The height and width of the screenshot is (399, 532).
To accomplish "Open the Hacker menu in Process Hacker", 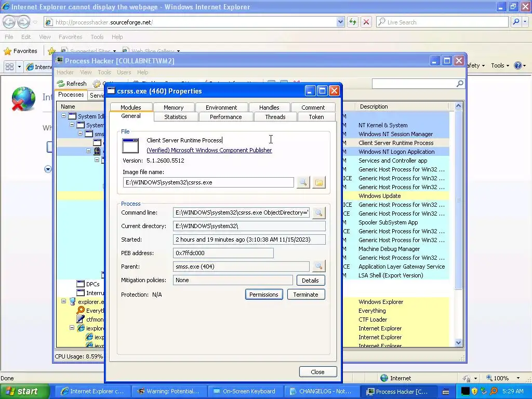I will click(x=65, y=72).
